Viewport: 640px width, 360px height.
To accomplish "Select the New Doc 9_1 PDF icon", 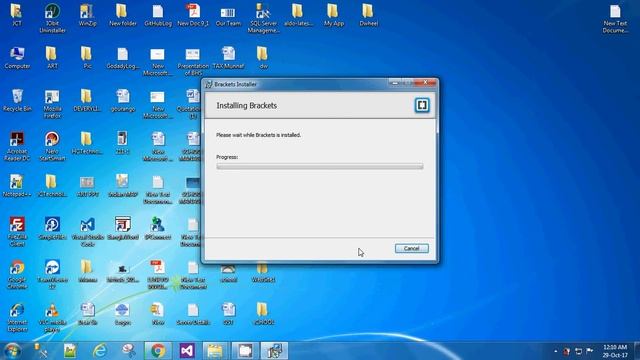I will click(x=193, y=15).
